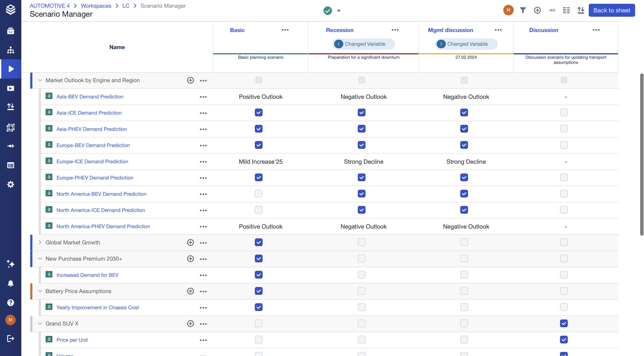Click the add scenario plus icon in toolbar
The width and height of the screenshot is (644, 356).
tap(537, 10)
